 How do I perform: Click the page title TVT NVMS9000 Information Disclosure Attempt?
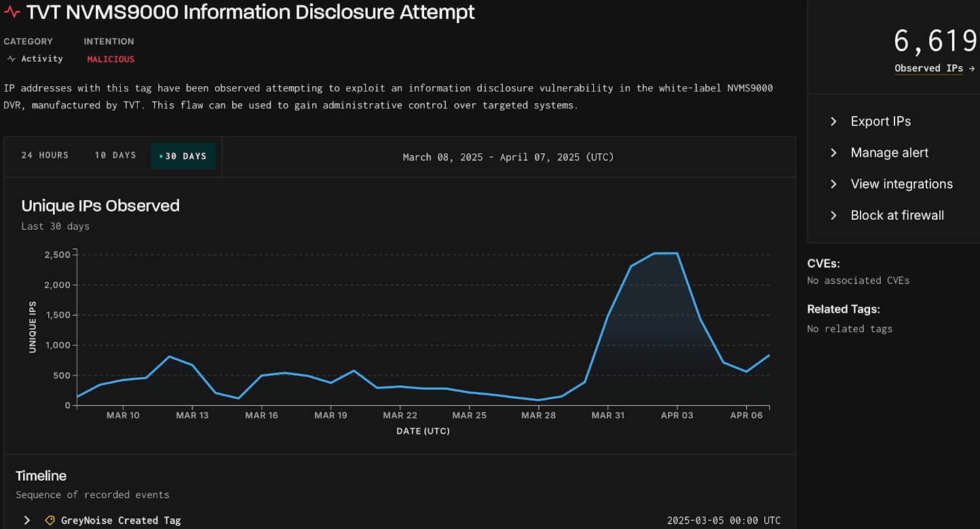point(250,12)
